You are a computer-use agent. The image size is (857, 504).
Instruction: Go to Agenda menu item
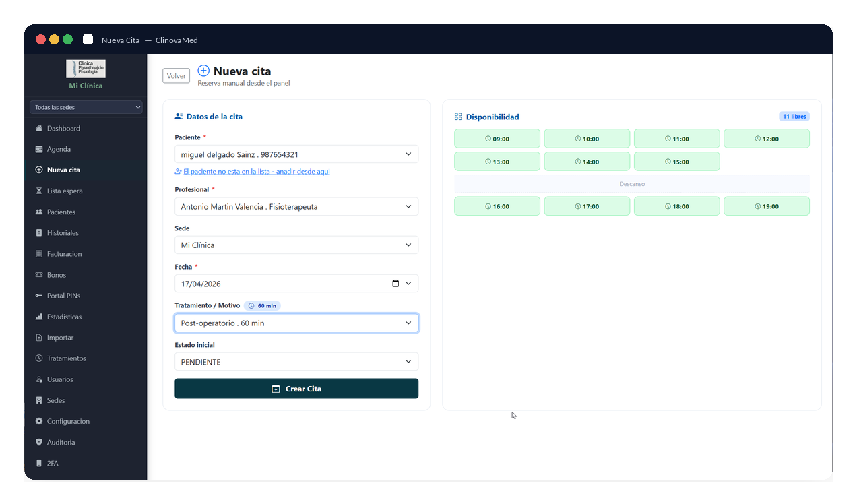coord(86,149)
